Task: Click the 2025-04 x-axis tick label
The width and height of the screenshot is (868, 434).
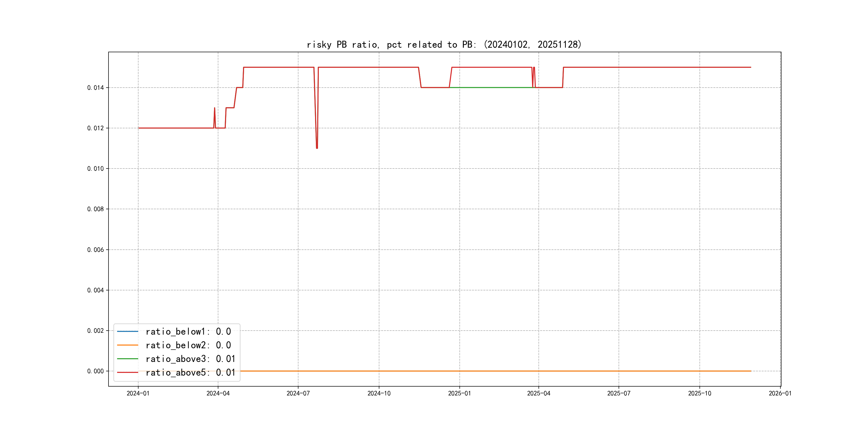Action: pos(538,393)
